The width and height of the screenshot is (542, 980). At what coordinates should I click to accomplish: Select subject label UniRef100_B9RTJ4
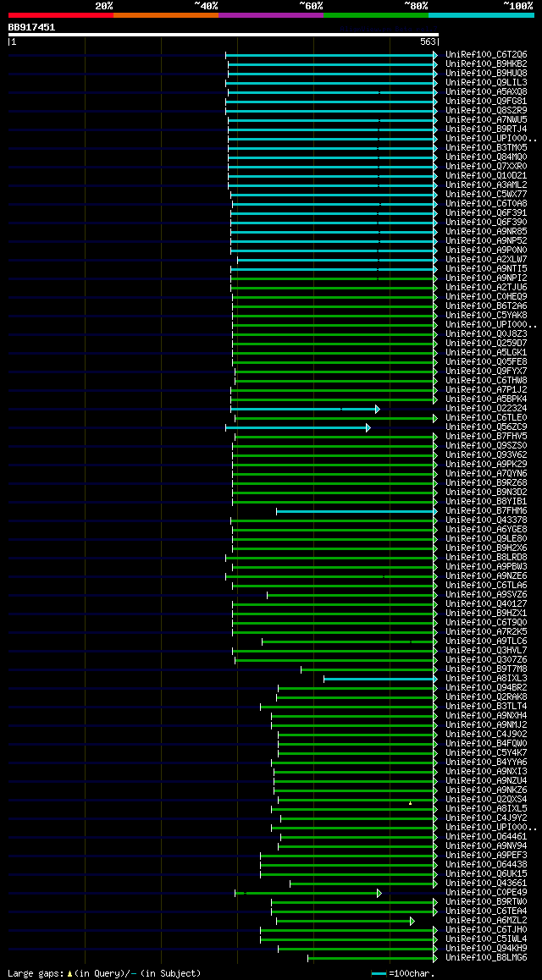click(x=486, y=129)
